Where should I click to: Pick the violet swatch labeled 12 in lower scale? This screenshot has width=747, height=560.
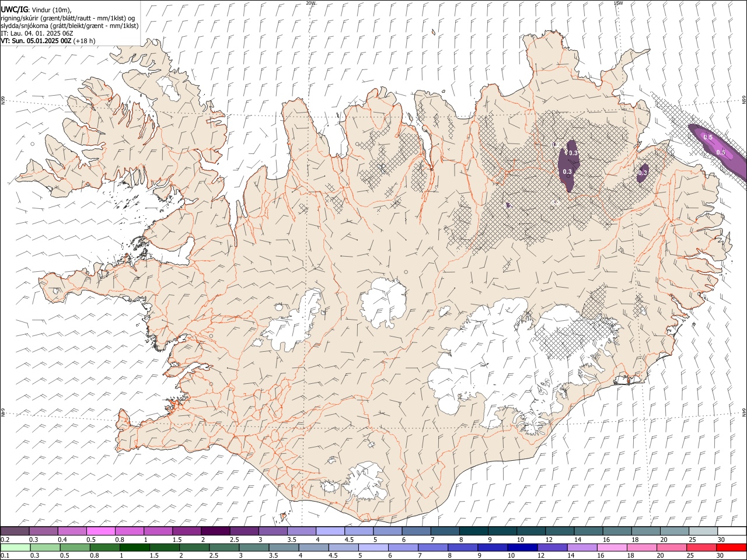[552, 547]
